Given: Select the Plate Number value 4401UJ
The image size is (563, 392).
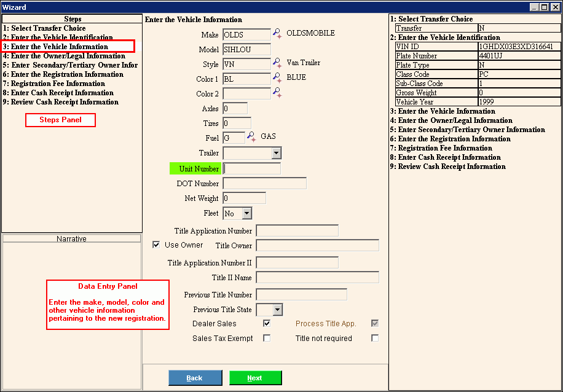Looking at the screenshot, I should coord(519,56).
